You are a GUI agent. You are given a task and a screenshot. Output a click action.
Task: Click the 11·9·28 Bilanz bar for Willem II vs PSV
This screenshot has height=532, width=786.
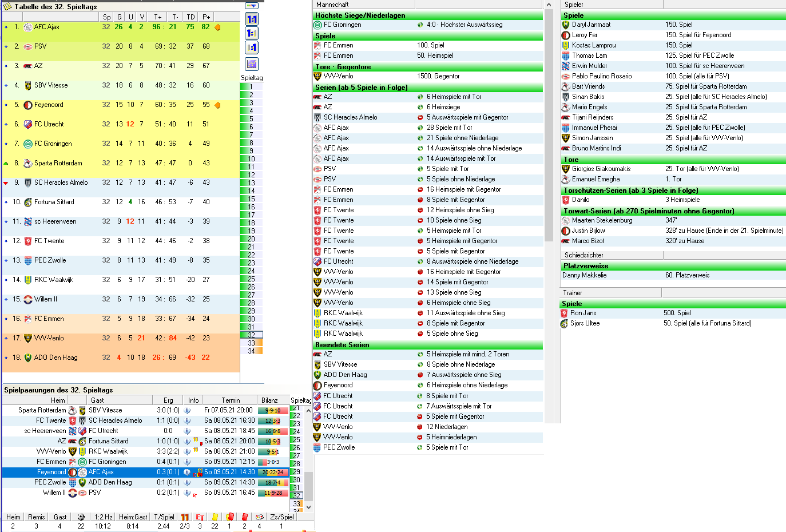[x=273, y=493]
